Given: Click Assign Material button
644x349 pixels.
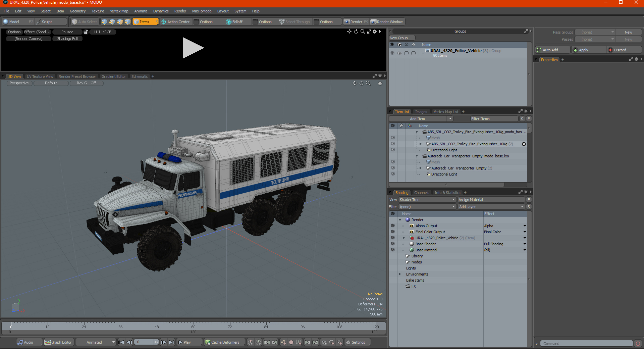Looking at the screenshot, I should tap(491, 200).
